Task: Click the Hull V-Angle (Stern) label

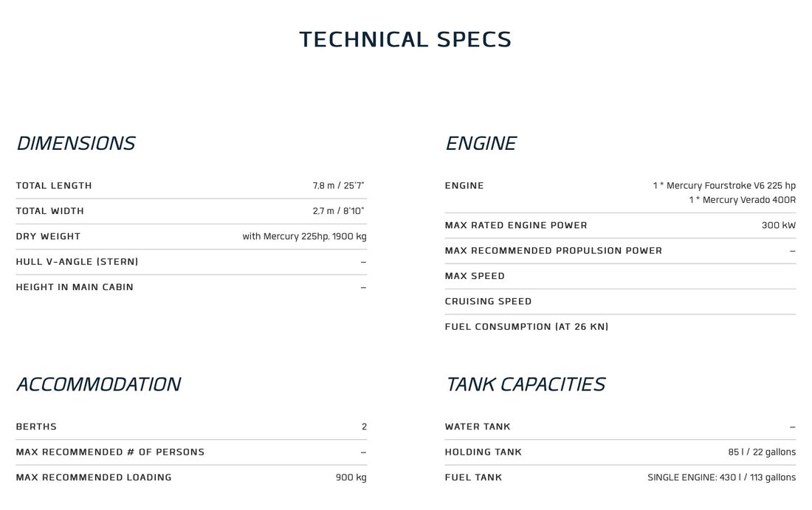Action: click(78, 261)
